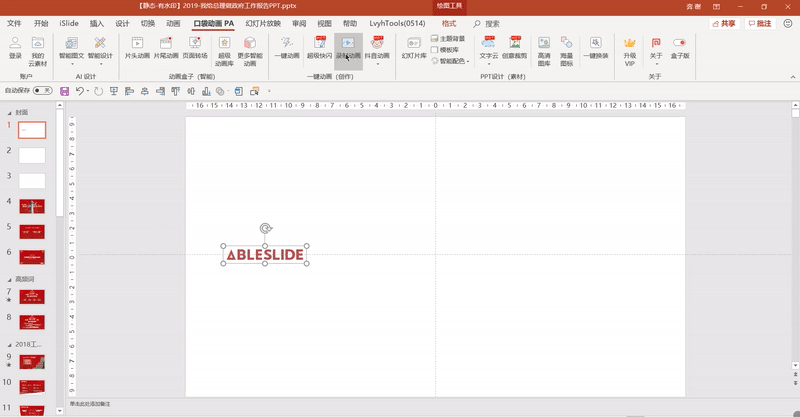Click the 一键换装 icon
This screenshot has height=417, width=800.
pos(597,48)
